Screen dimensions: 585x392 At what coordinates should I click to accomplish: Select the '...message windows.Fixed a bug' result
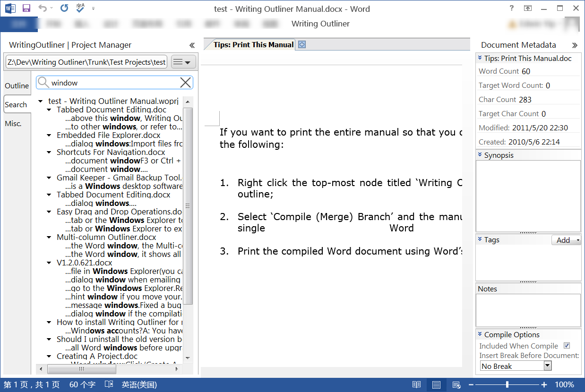click(124, 305)
